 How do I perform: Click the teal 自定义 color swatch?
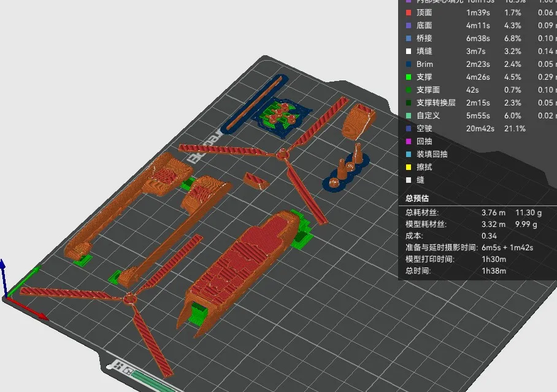point(409,115)
